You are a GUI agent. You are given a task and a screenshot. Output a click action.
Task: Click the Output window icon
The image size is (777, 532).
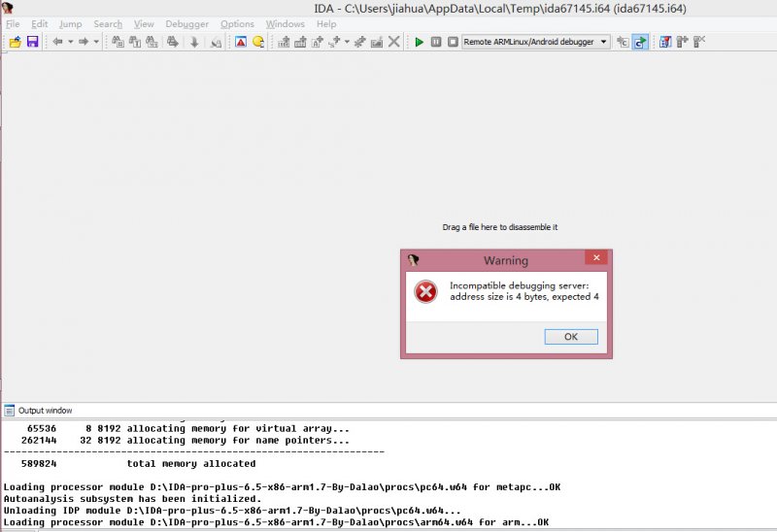pyautogui.click(x=10, y=410)
